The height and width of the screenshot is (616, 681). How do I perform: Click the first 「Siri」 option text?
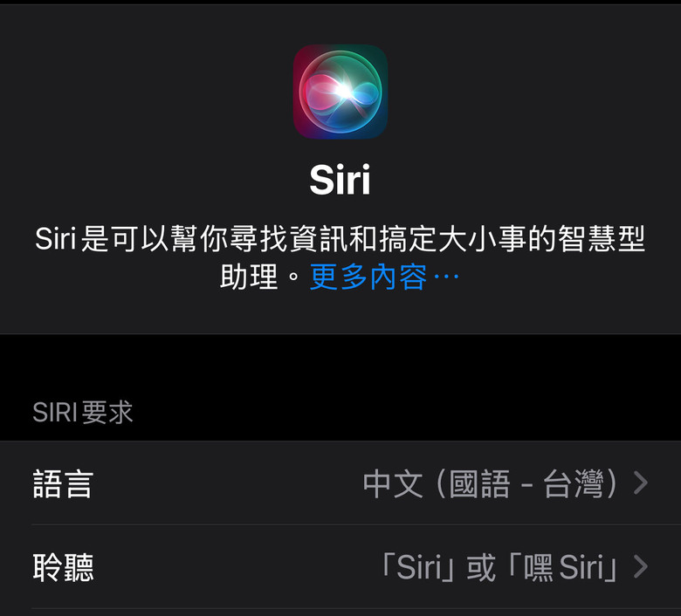click(x=418, y=567)
